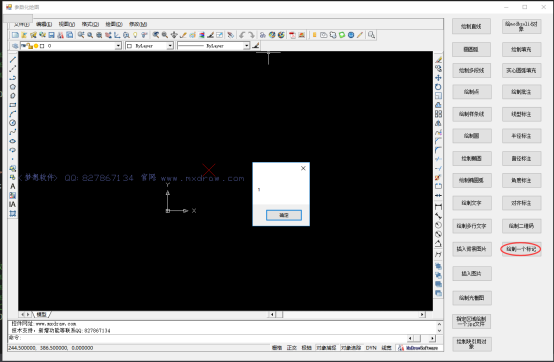Image resolution: width=554 pixels, height=362 pixels.
Task: Open the 格式(O) menu
Action: pos(90,24)
